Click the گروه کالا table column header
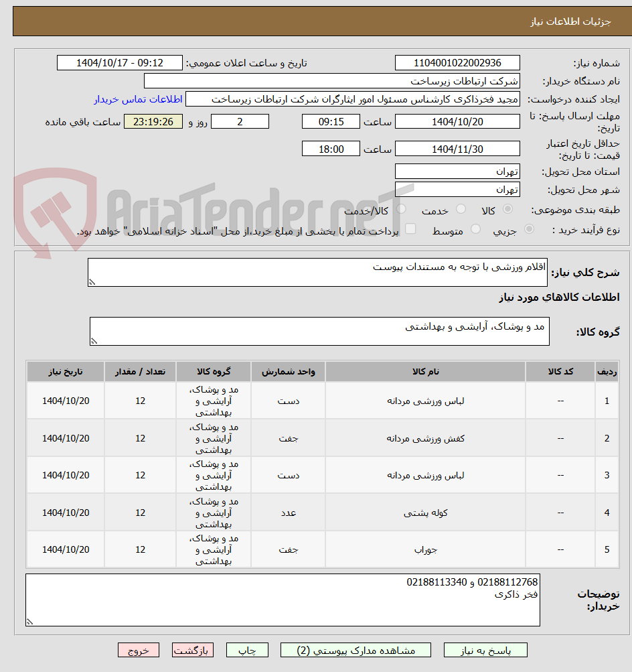 [214, 372]
